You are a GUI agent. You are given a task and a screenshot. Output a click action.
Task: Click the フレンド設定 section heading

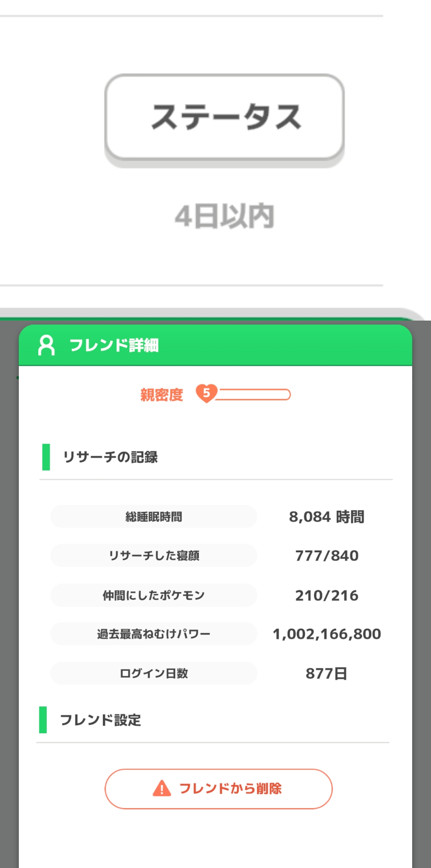tap(100, 720)
